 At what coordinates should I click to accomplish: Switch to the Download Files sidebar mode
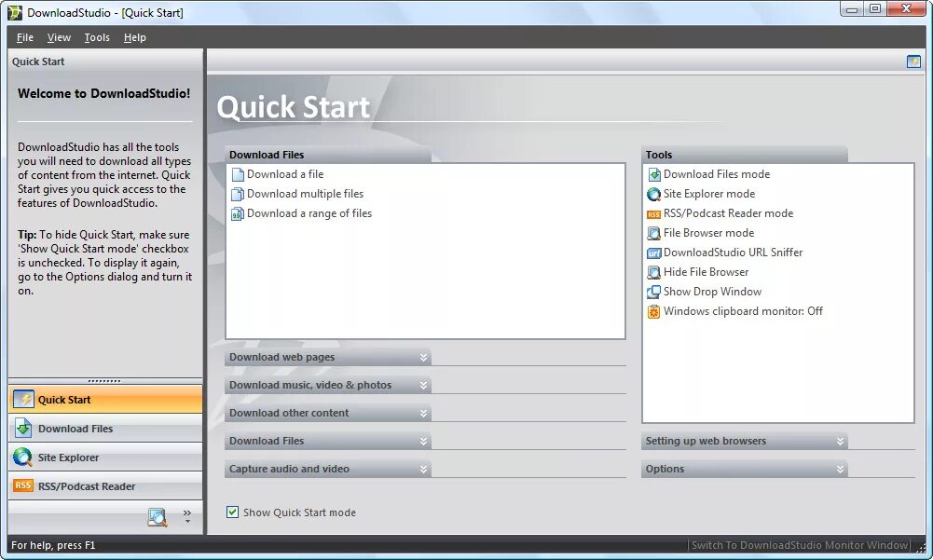[105, 429]
